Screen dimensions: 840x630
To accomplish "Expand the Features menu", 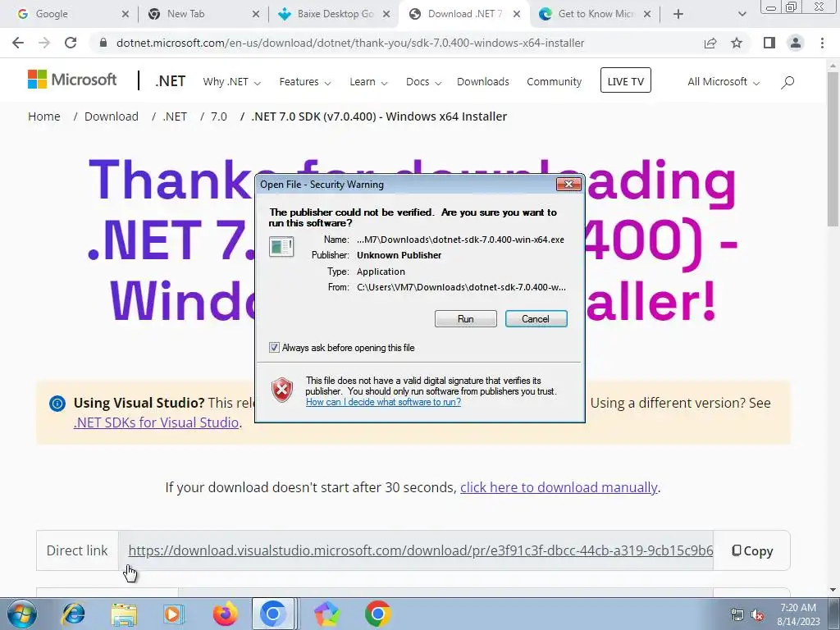I will click(x=305, y=82).
